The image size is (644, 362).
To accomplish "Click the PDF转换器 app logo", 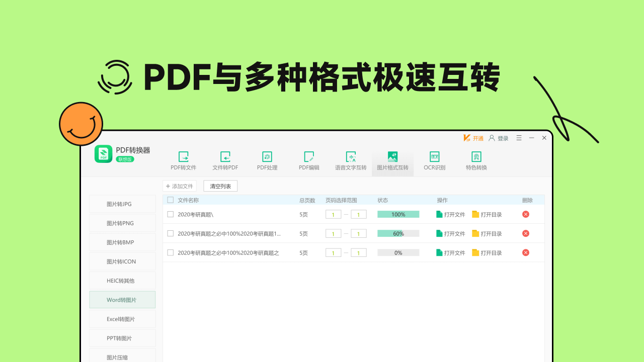I will point(103,154).
